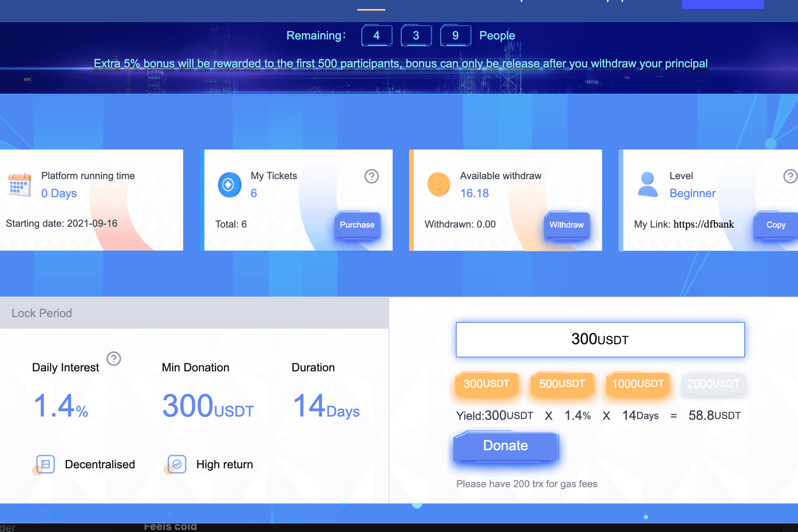Open the help tooltip on My Tickets card
Image resolution: width=798 pixels, height=532 pixels.
(371, 176)
